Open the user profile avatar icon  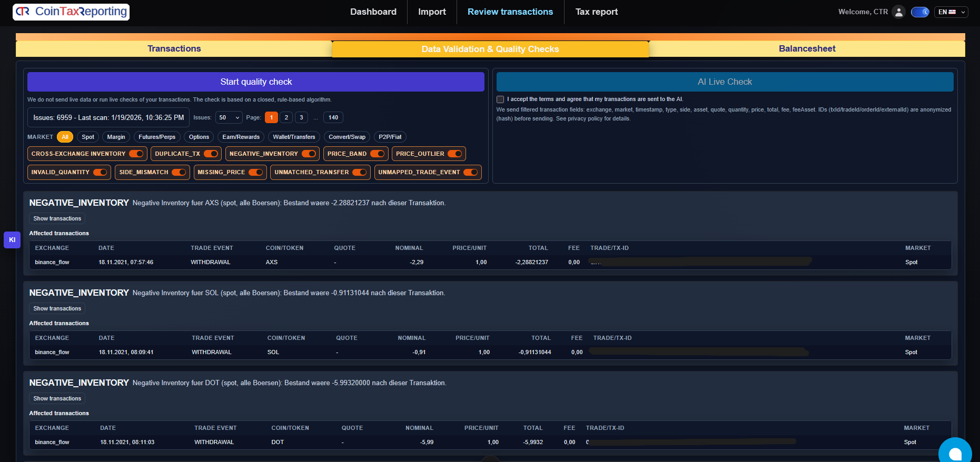pos(899,12)
